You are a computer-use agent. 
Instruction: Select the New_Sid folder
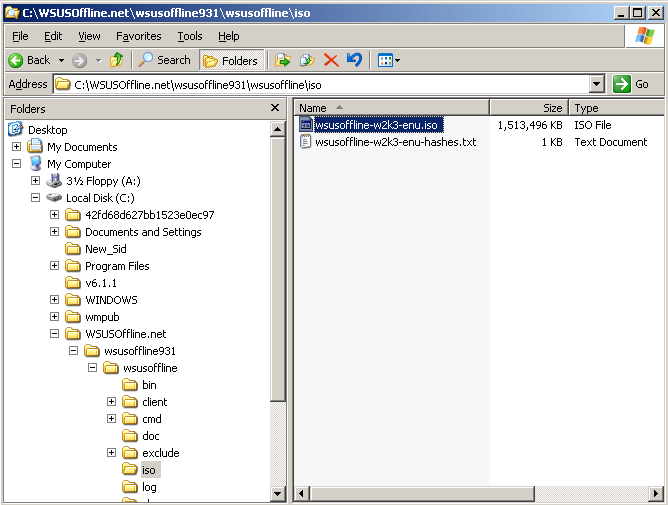(x=105, y=249)
